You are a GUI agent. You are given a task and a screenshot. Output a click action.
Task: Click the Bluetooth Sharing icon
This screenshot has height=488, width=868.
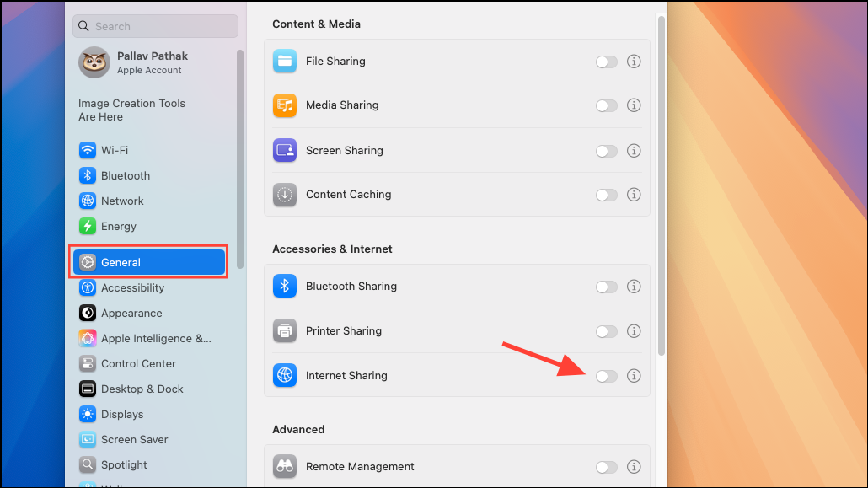285,286
